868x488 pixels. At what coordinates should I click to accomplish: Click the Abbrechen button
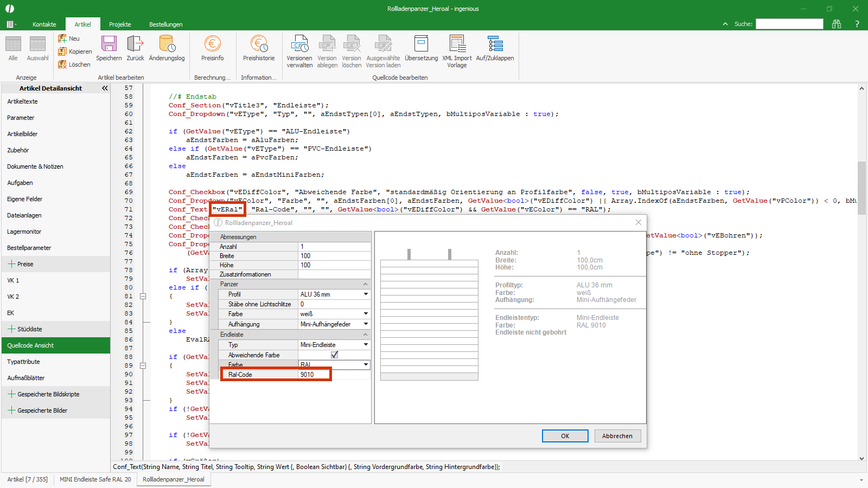[617, 436]
